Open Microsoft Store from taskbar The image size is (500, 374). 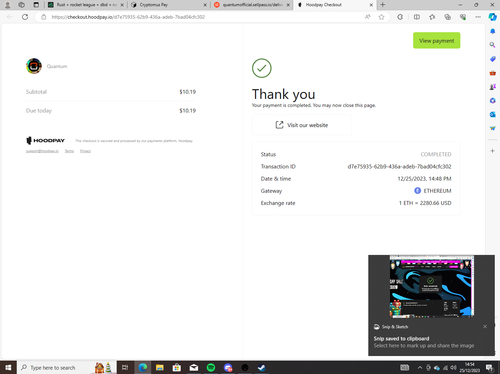177,368
